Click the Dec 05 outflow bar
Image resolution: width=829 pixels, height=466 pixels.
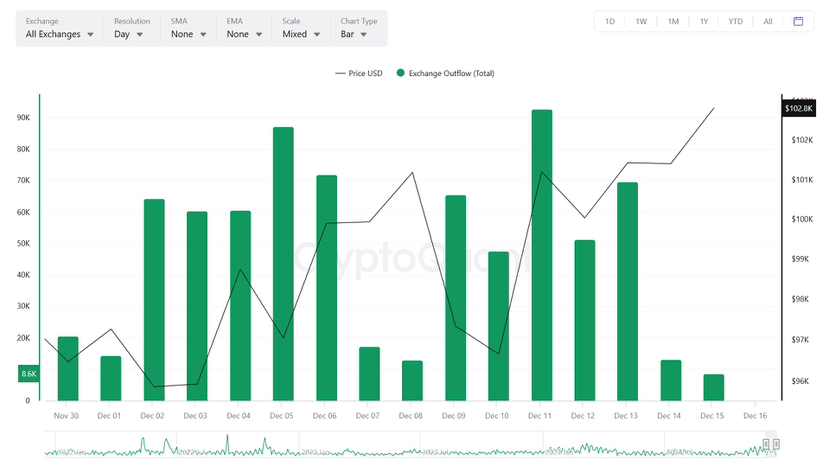283,264
